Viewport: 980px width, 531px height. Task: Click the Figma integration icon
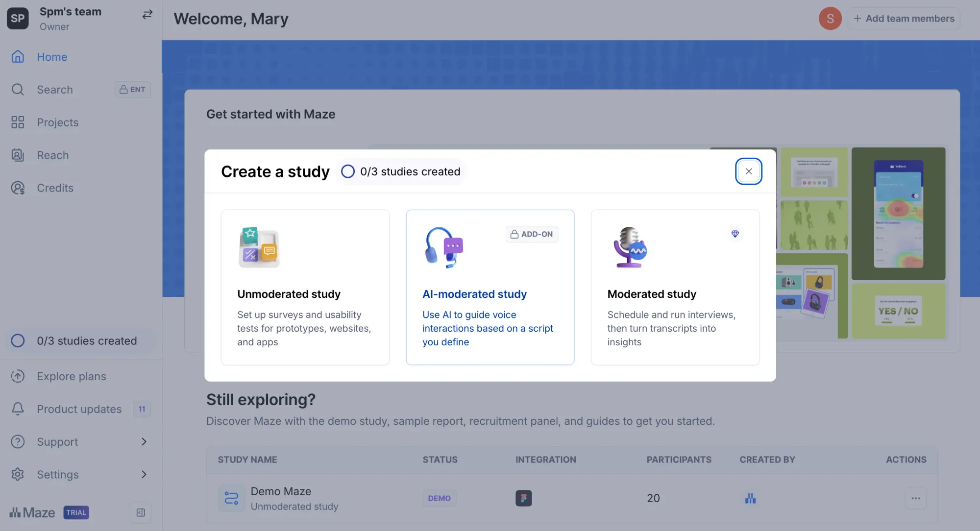coord(524,498)
